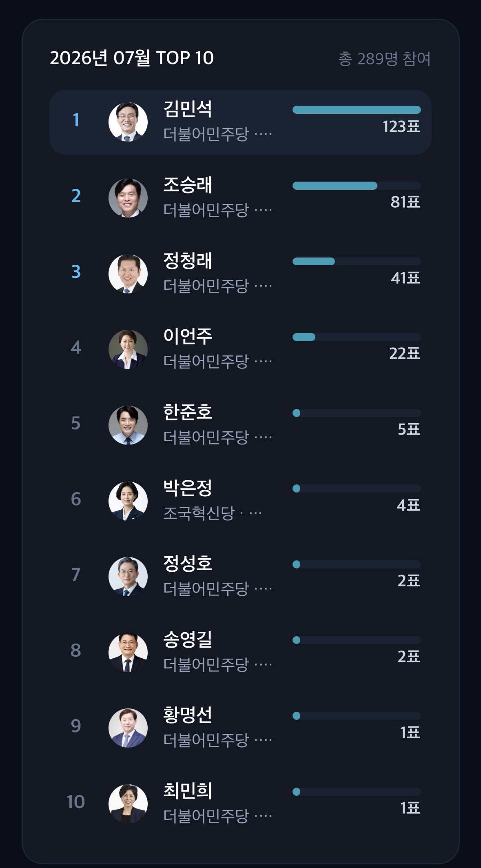Screen dimensions: 481x868
Task: Click the 2026년 07월 TOP 10 heading
Action: click(132, 58)
